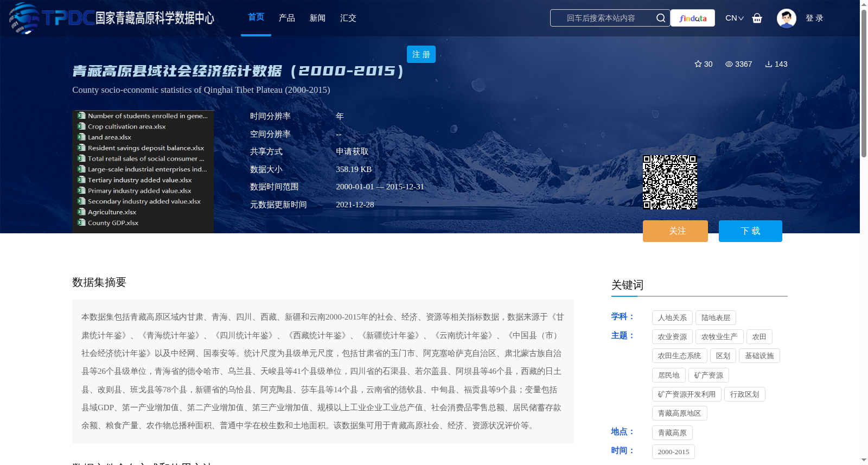Click Excel icon beside Large-scale industrial enterprises file
The height and width of the screenshot is (465, 868).
(81, 169)
